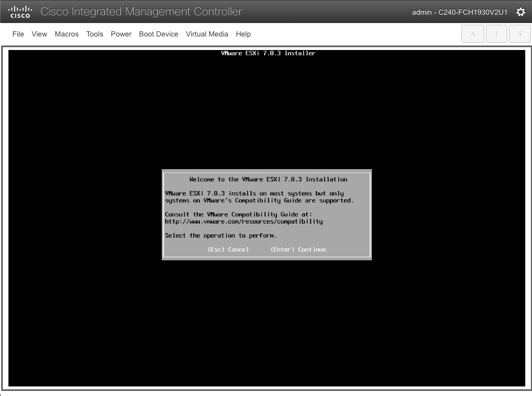Screen dimensions: 532x396
Task: Click the vmware.com compatibility URL text
Action: pyautogui.click(x=244, y=221)
